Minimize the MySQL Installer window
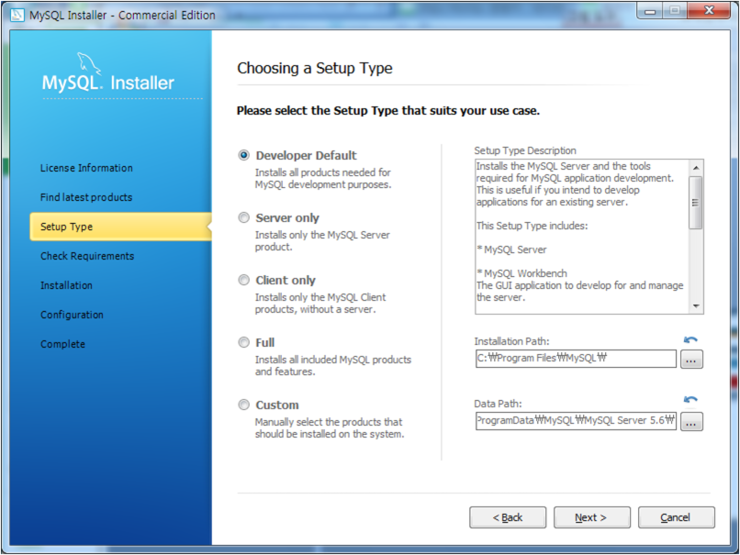 [x=650, y=11]
